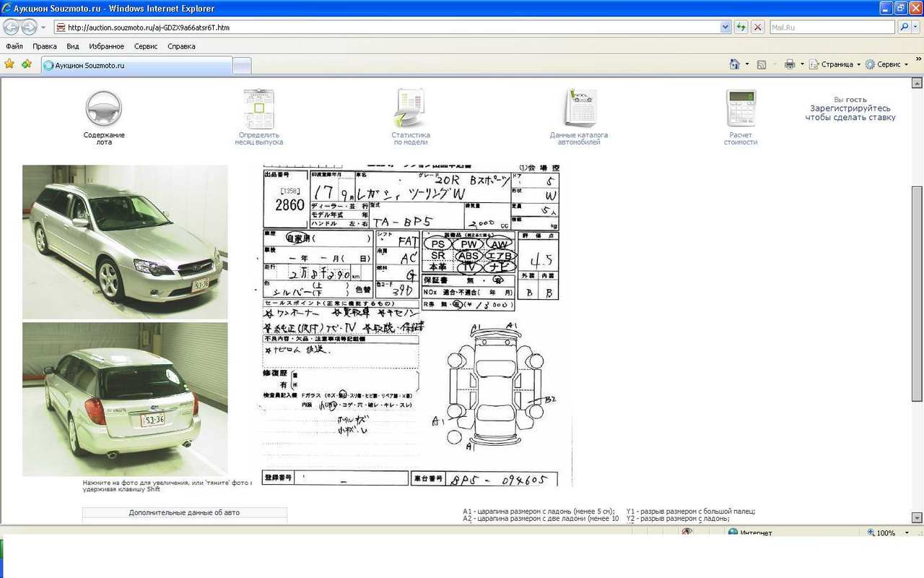Click the Интернет security zone status
The width and height of the screenshot is (924, 578).
pyautogui.click(x=750, y=532)
